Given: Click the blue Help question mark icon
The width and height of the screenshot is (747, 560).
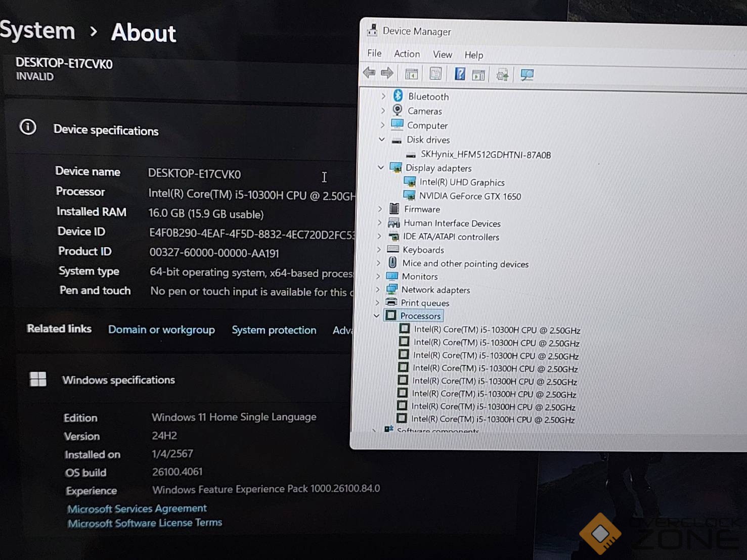Looking at the screenshot, I should click(459, 74).
